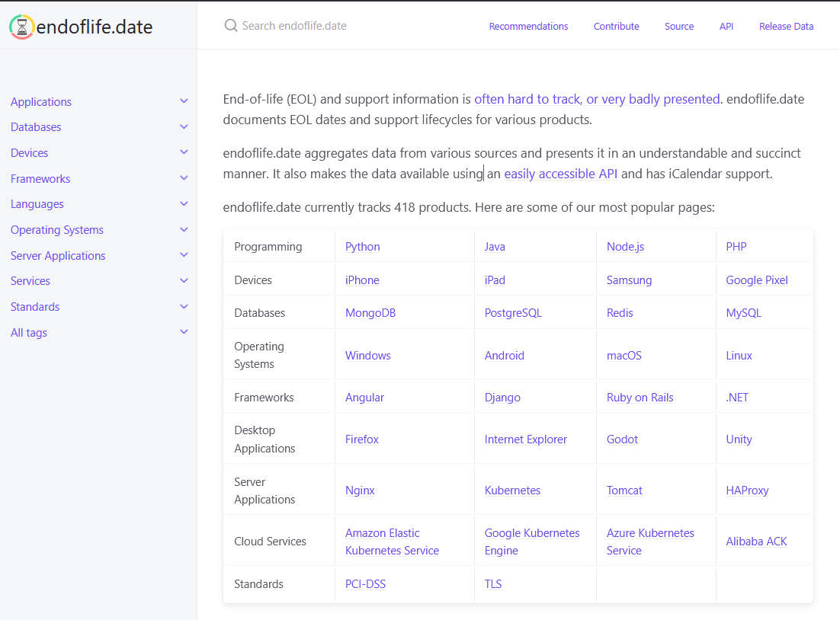The height and width of the screenshot is (620, 840).
Task: Open API in top navigation
Action: 726,26
